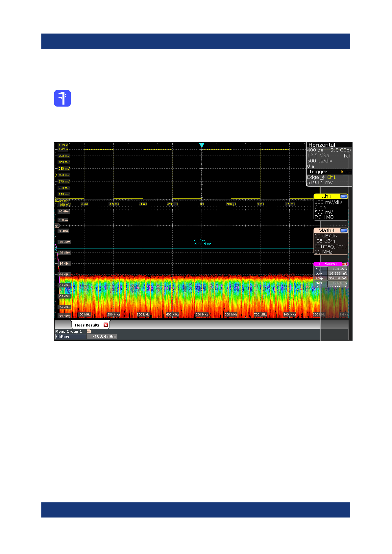Click the '400 ps' resolution value
The image size is (392, 554).
coord(315,150)
